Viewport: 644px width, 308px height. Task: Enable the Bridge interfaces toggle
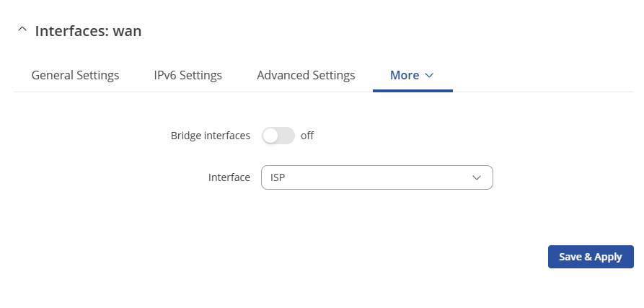click(x=278, y=136)
